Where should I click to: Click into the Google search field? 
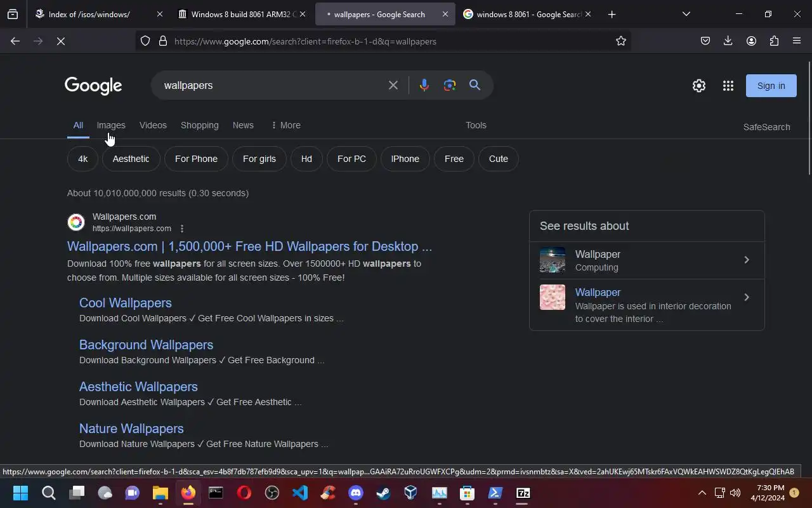[x=270, y=85]
